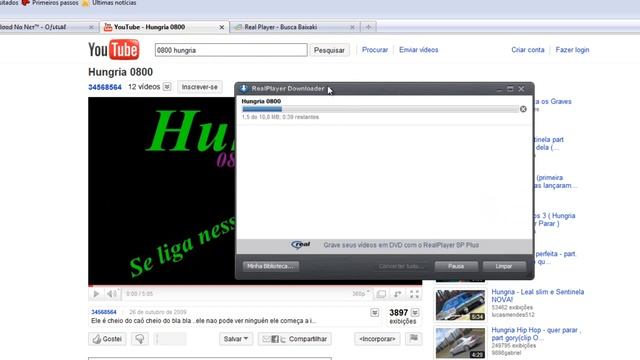Maximize the RealPlayer Downloader window
The height and width of the screenshot is (360, 640).
click(x=510, y=89)
